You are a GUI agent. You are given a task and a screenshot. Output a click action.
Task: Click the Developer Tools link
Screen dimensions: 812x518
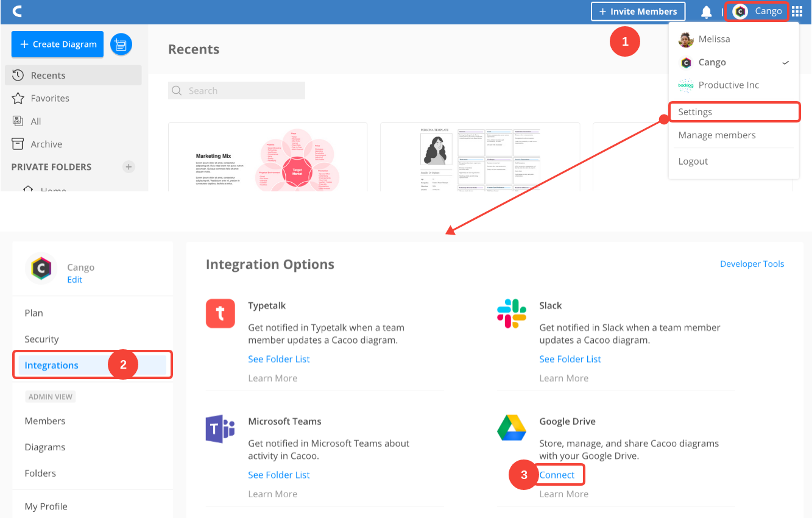pos(752,264)
